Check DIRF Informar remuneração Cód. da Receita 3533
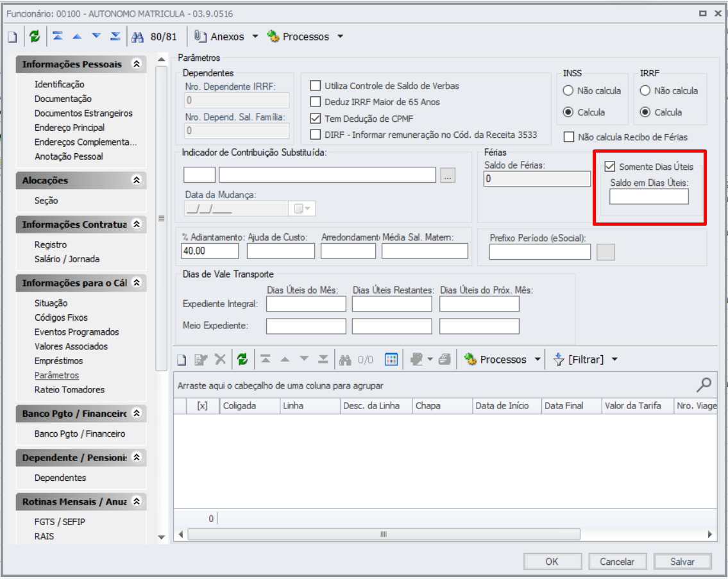 [x=315, y=135]
